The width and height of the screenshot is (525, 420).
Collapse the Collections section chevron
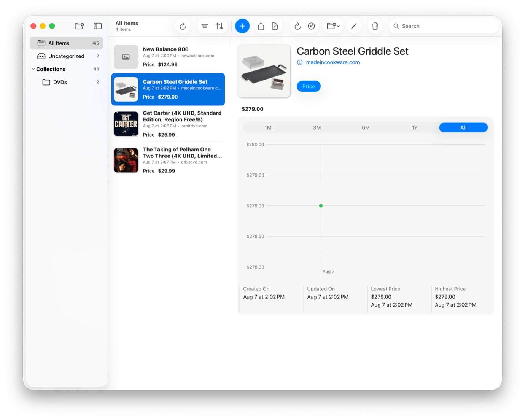pyautogui.click(x=33, y=69)
